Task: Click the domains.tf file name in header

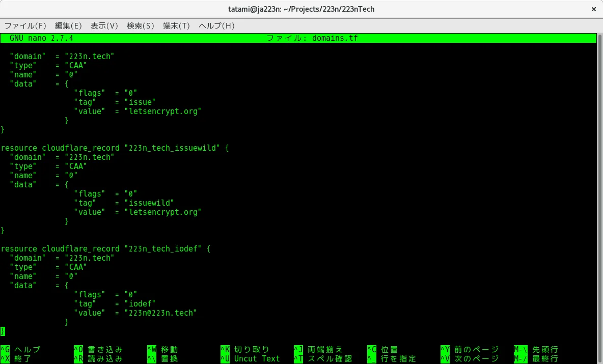Action: tap(335, 38)
